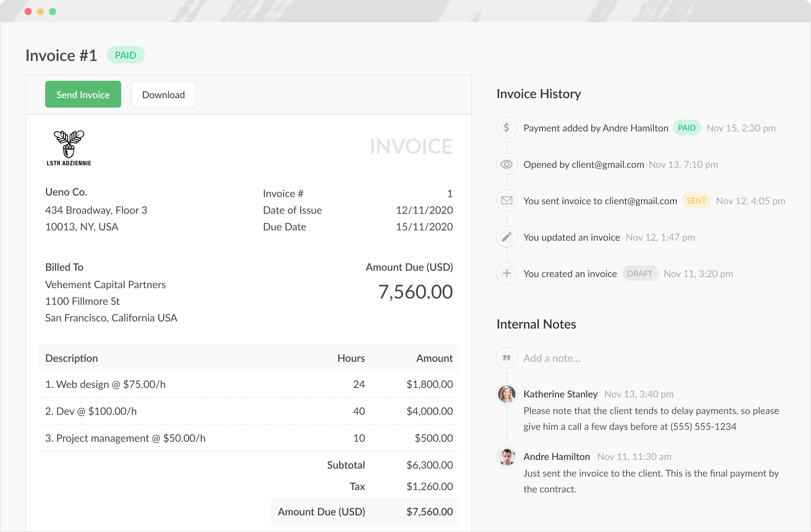The height and width of the screenshot is (532, 811).
Task: Click the eye opened-by icon
Action: click(506, 164)
